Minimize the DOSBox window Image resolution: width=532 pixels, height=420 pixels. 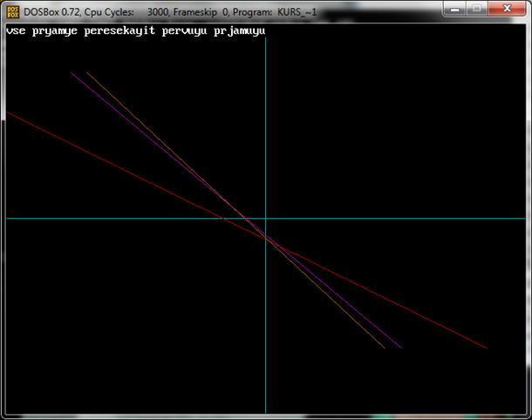coord(454,10)
